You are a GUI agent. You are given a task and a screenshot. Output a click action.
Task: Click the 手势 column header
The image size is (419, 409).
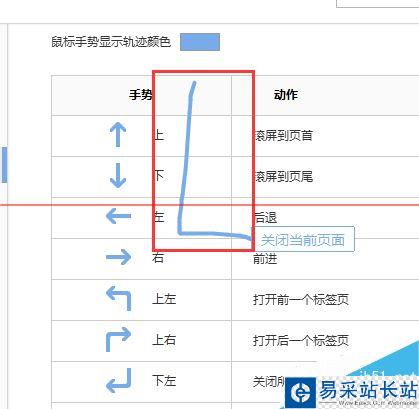click(x=141, y=95)
